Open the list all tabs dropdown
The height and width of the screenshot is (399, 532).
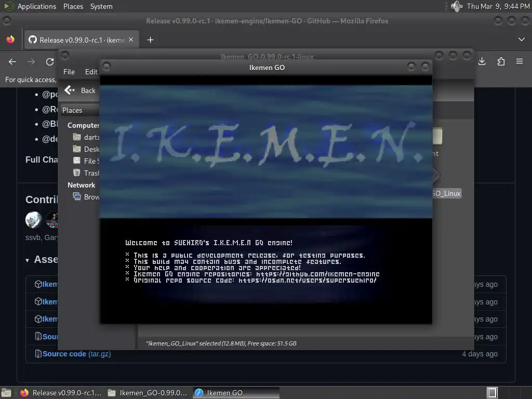pos(522,39)
